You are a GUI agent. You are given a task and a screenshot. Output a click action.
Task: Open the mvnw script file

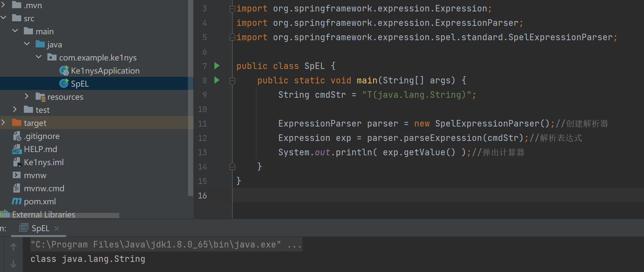coord(35,175)
